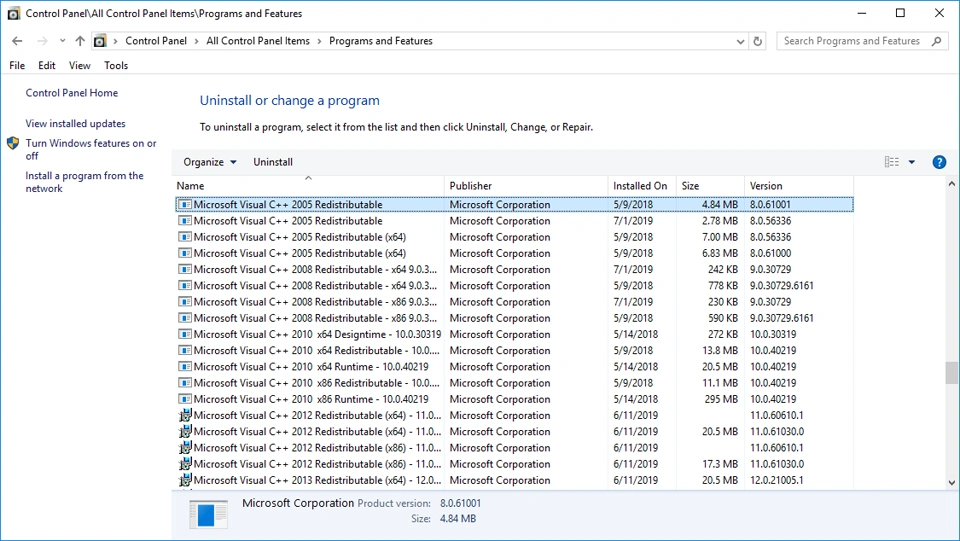Open the View menu
The width and height of the screenshot is (960, 541).
(x=80, y=66)
